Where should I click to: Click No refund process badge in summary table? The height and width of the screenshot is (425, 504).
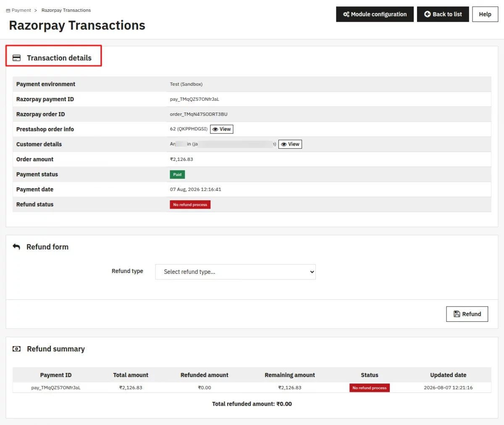pos(370,388)
